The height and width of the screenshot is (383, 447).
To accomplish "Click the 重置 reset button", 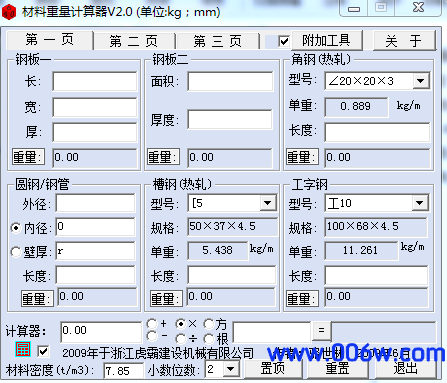I will coord(338,369).
